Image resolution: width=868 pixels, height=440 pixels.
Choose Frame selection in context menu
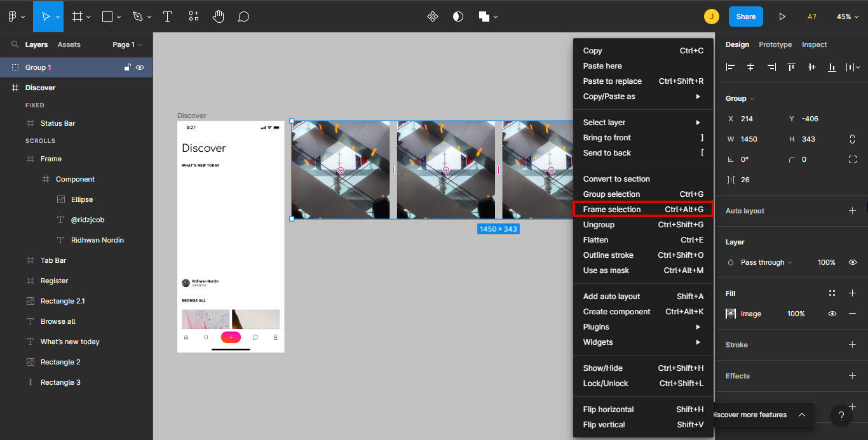[643, 210]
